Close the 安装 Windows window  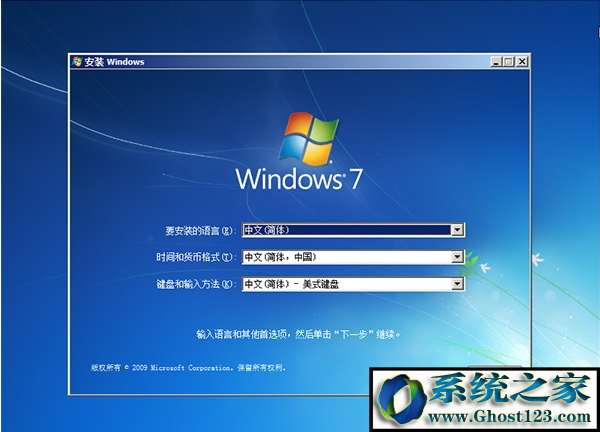pyautogui.click(x=522, y=62)
